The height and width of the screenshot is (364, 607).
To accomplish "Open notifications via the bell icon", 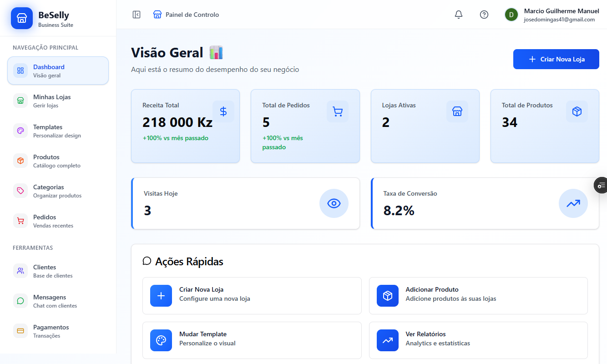I will pos(458,14).
